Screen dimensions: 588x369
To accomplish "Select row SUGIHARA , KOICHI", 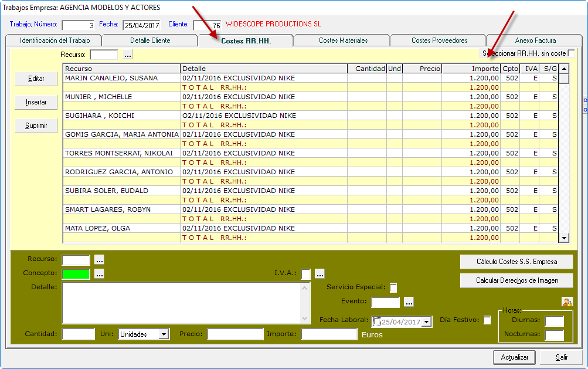I will tap(311, 116).
